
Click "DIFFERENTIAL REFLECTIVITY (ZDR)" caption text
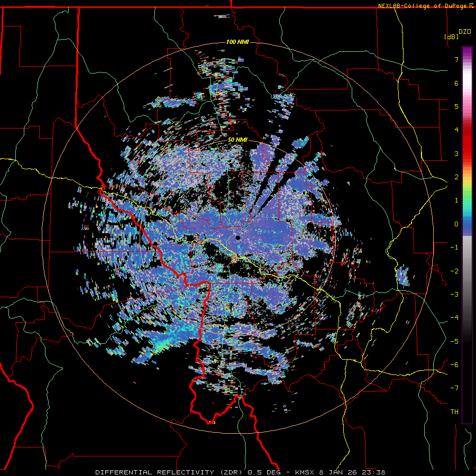point(169,472)
